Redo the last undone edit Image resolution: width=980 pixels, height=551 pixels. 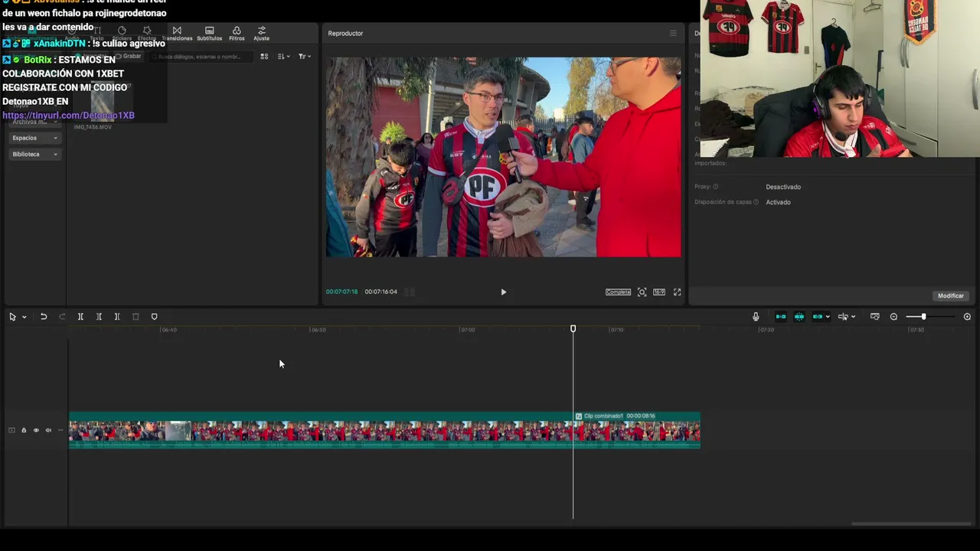(x=62, y=317)
